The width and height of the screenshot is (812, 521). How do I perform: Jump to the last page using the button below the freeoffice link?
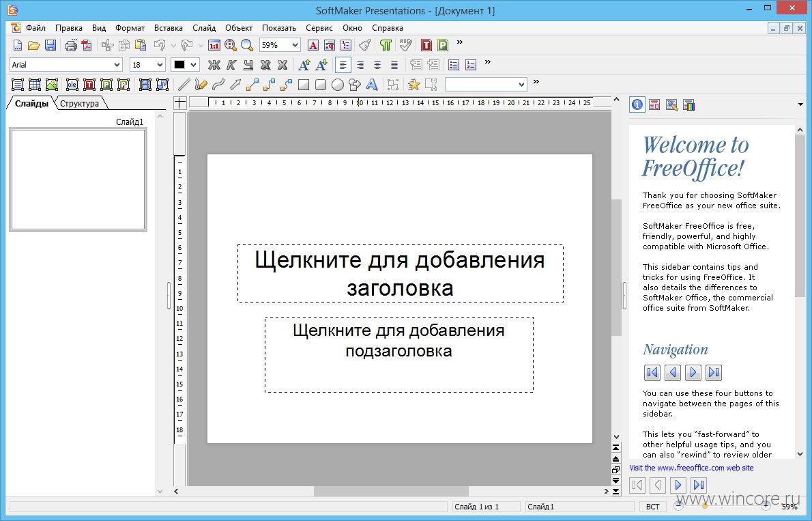click(x=699, y=485)
